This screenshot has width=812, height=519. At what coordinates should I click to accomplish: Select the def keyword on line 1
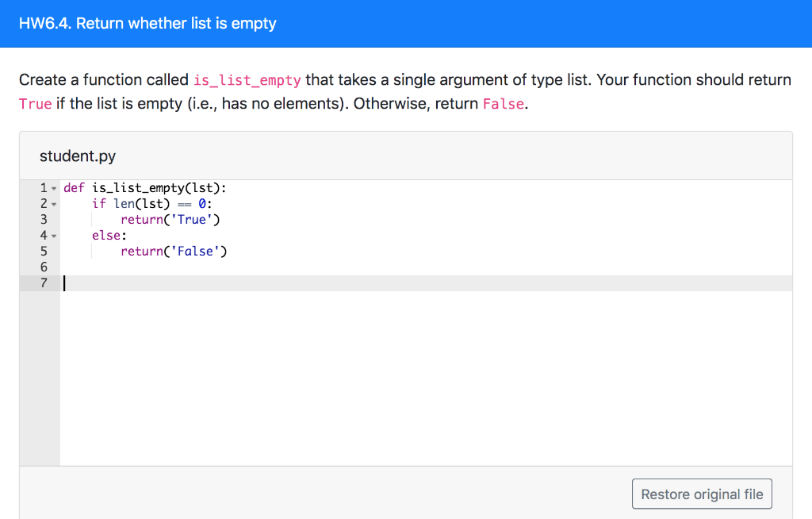point(73,187)
